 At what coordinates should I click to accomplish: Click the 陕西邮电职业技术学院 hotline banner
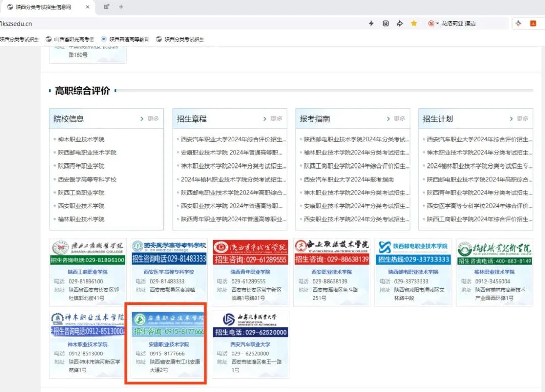[x=413, y=252]
